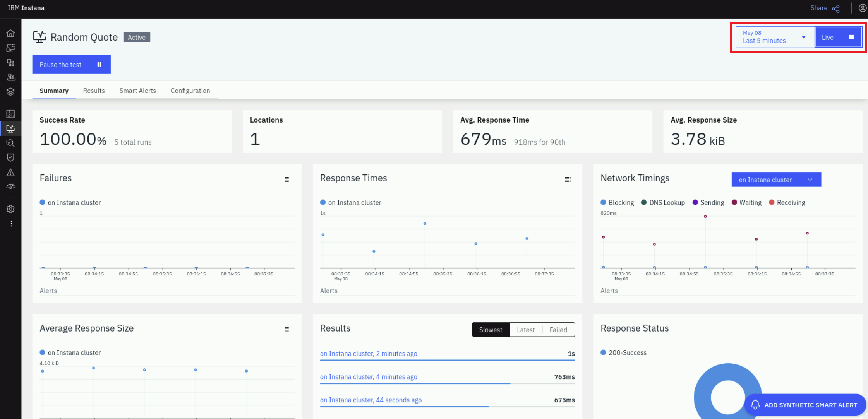Image resolution: width=868 pixels, height=419 pixels.
Task: Open the Failures chart menu icon
Action: [287, 180]
